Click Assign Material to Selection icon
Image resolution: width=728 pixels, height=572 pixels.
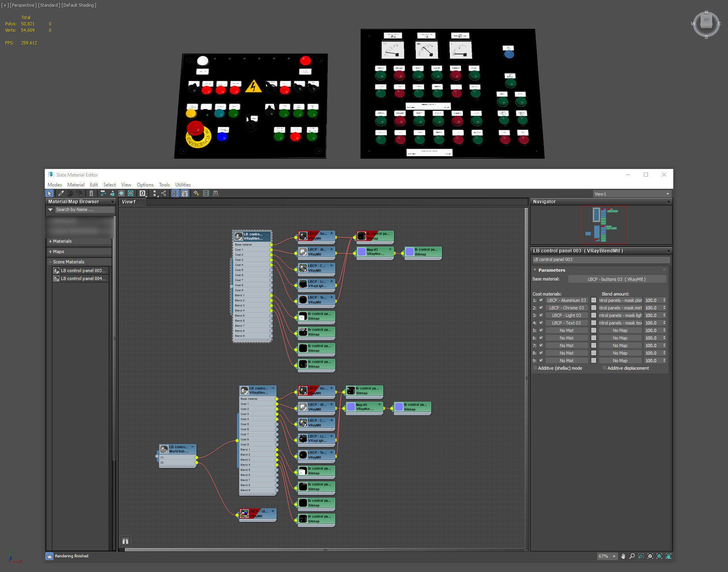(x=80, y=193)
